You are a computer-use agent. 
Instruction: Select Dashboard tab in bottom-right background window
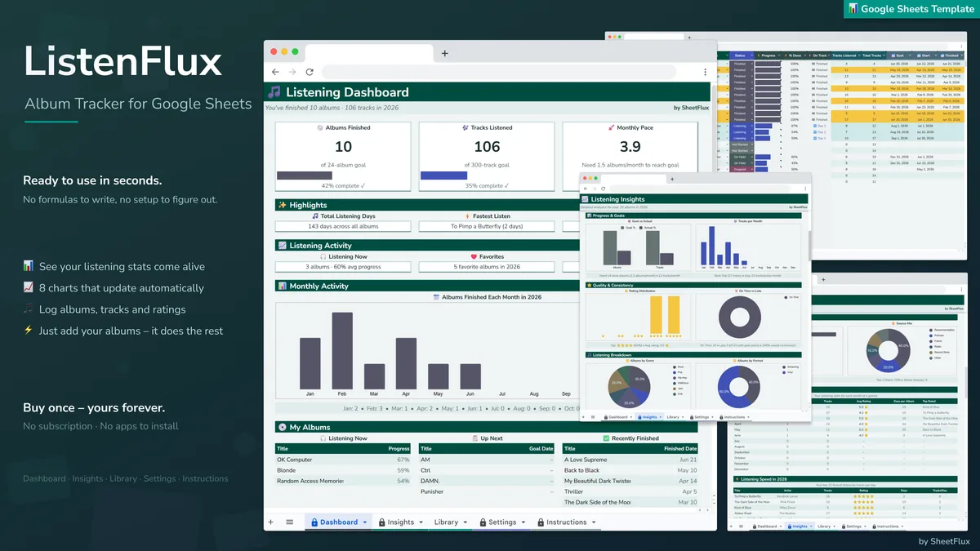coord(766,527)
